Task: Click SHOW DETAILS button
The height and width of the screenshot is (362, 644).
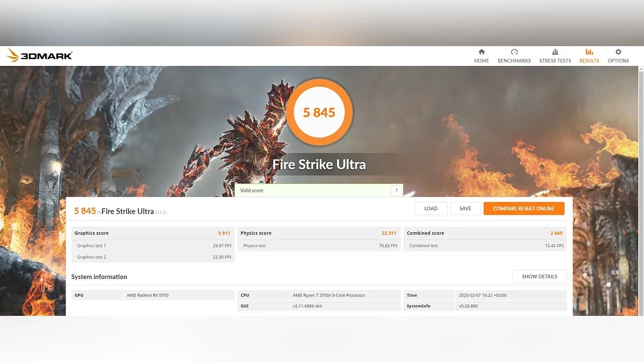Action: click(539, 277)
